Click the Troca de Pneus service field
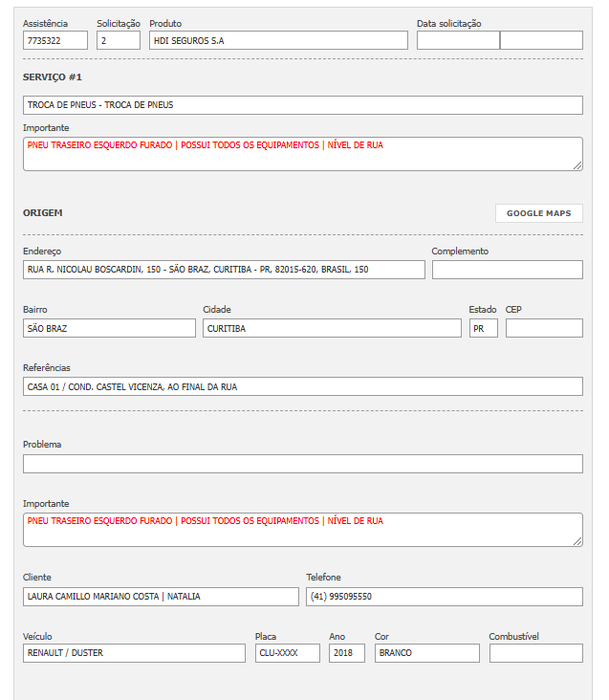This screenshot has width=609, height=700. (302, 105)
